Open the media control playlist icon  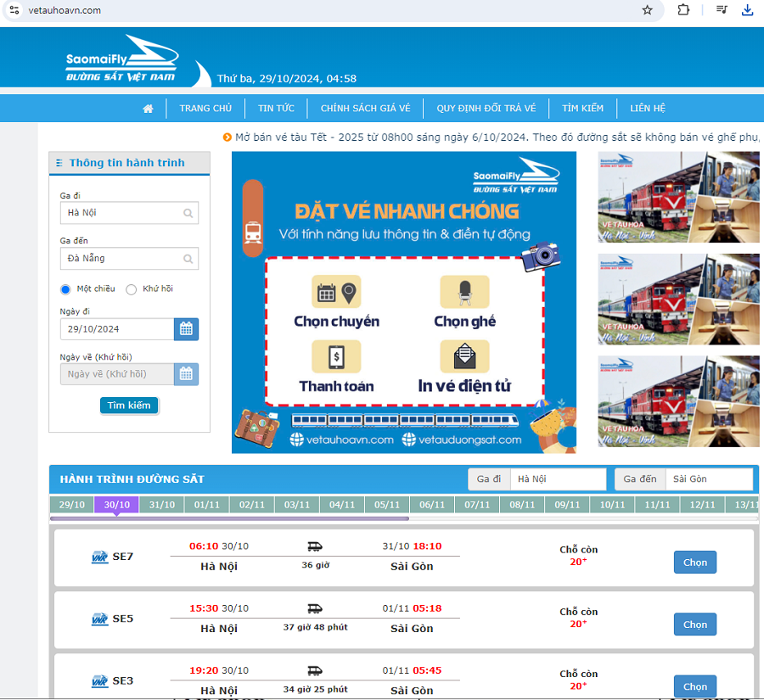722,9
